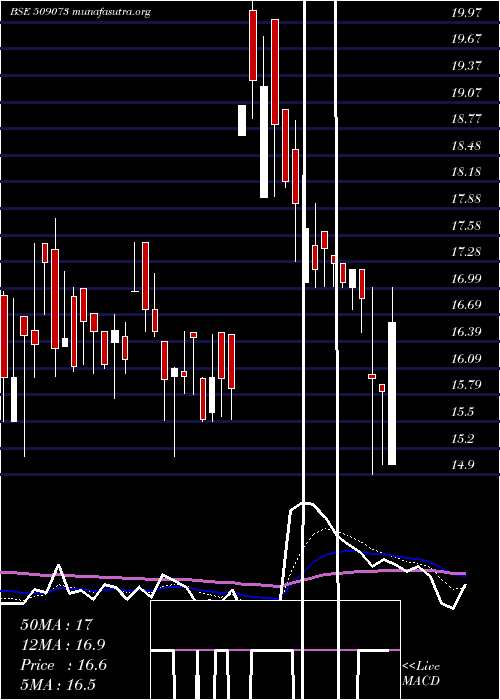Screen dimensions: 500x700
Task: Click the 12MA : 16.9 legend value
Action: 63,645
